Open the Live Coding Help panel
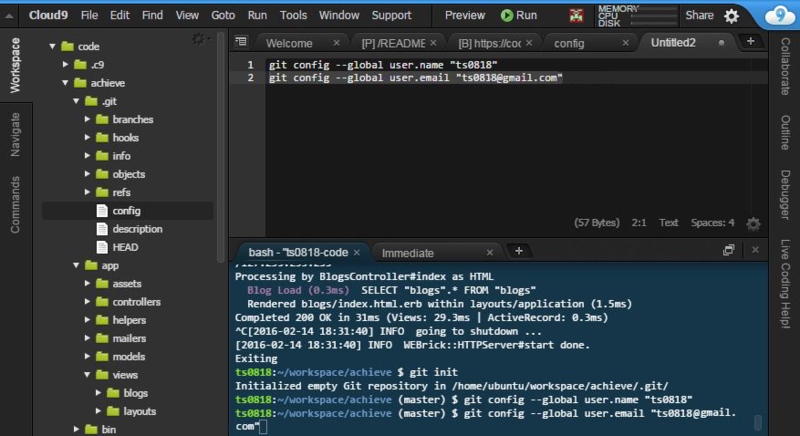 tap(786, 284)
